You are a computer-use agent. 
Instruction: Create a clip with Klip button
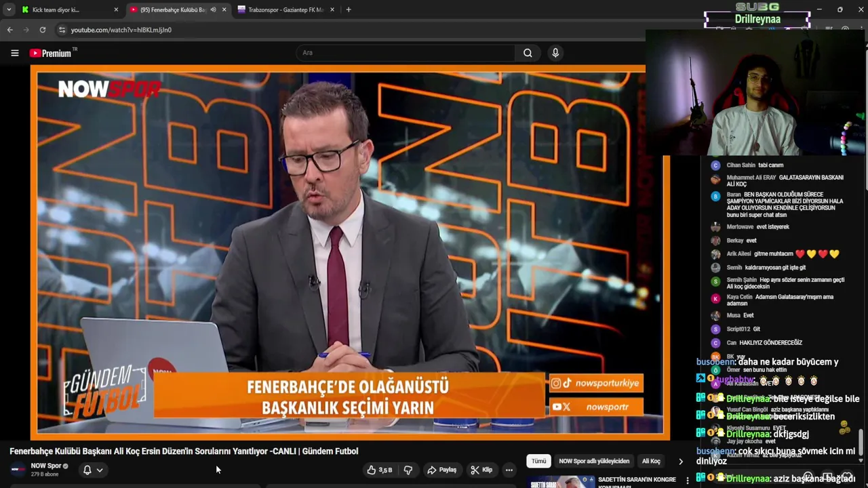[x=481, y=470]
